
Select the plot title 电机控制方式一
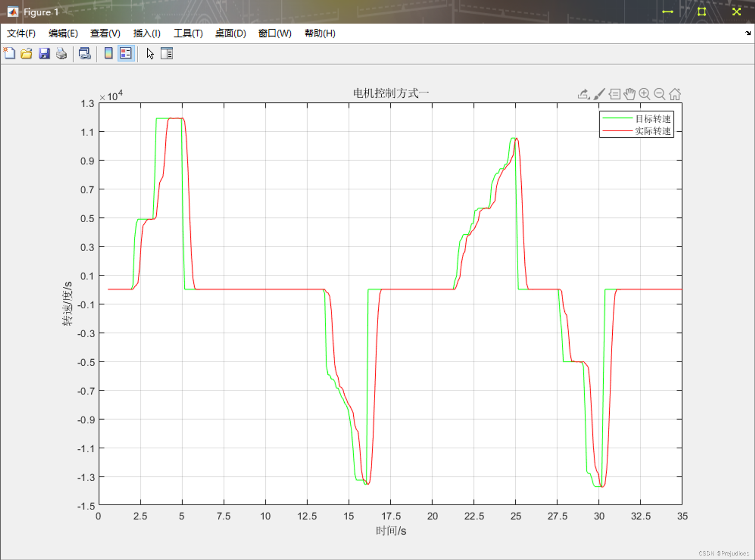pyautogui.click(x=391, y=93)
